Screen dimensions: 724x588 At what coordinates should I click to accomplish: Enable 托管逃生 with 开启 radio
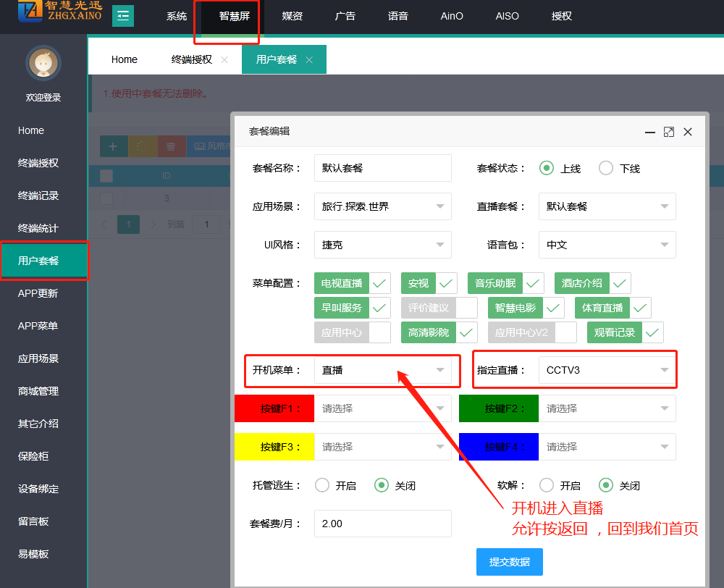click(x=322, y=485)
